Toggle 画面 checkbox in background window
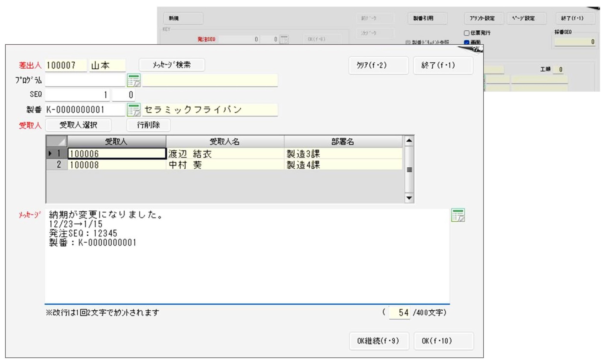The height and width of the screenshot is (364, 605). (467, 42)
